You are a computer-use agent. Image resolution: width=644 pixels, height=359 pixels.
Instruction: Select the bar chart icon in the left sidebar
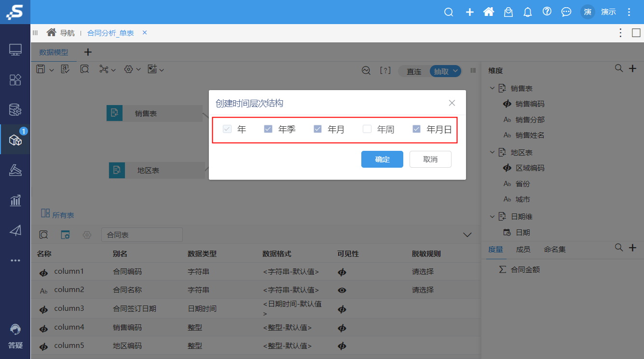pyautogui.click(x=15, y=200)
